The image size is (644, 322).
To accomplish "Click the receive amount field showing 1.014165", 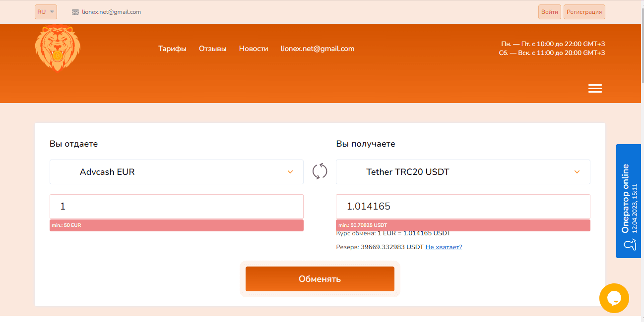I will (x=462, y=206).
